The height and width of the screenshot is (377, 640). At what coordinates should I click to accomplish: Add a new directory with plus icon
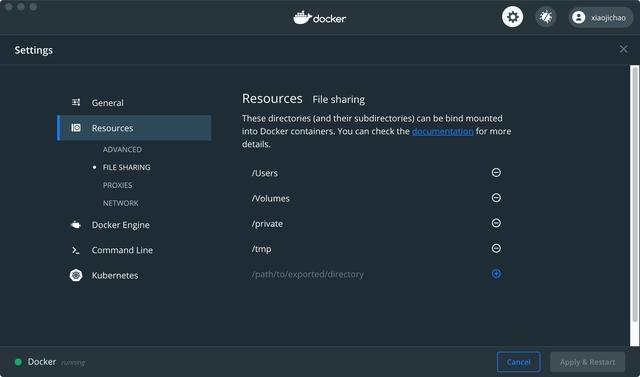496,274
